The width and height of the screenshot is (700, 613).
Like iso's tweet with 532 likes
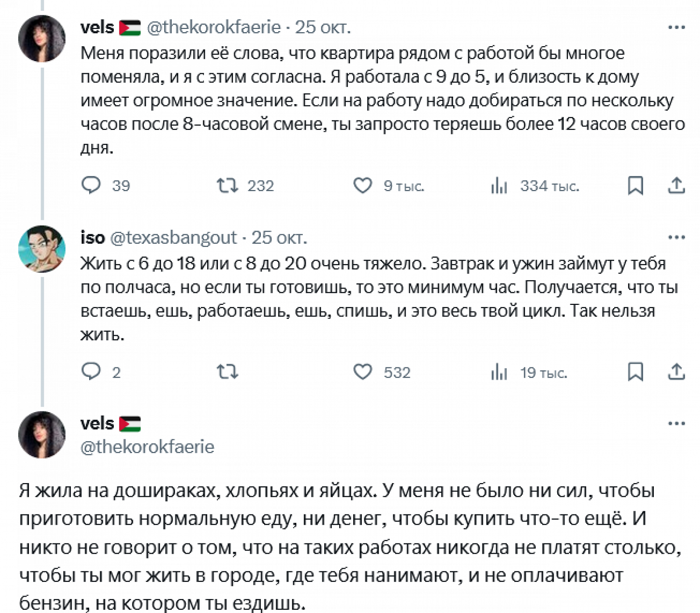(x=363, y=372)
